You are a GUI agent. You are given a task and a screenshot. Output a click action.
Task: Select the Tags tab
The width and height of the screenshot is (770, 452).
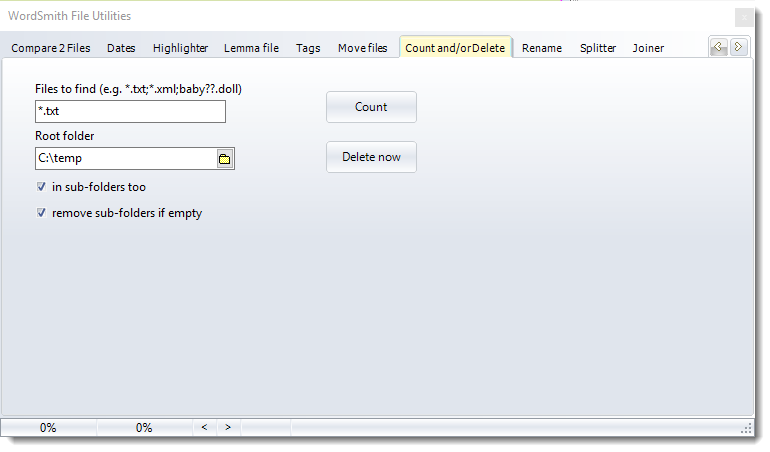308,48
